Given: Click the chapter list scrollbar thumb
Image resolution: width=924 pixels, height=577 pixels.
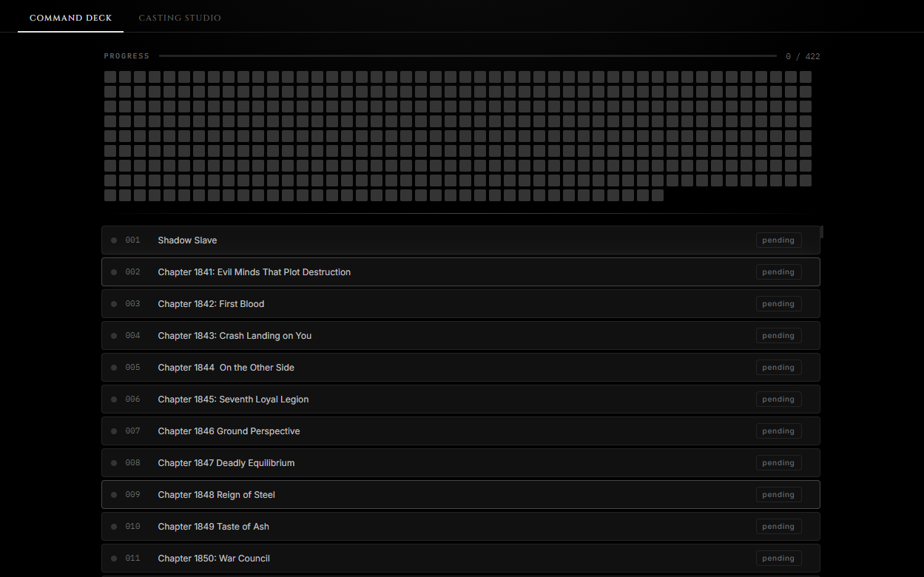Looking at the screenshot, I should click(x=822, y=232).
